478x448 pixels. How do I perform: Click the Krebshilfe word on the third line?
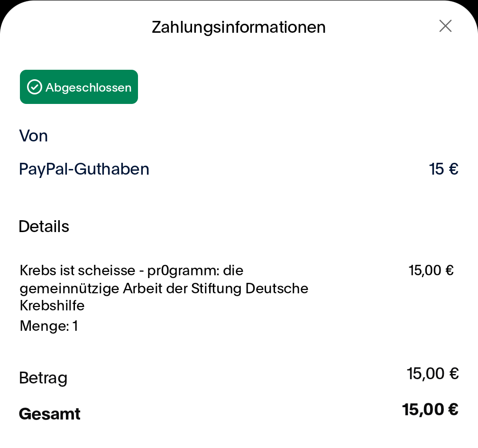[x=52, y=305]
